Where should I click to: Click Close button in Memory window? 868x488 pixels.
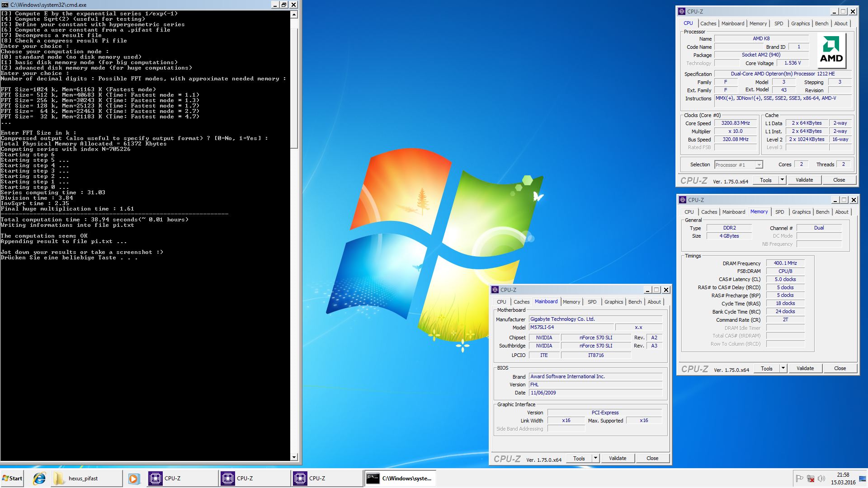pos(840,368)
